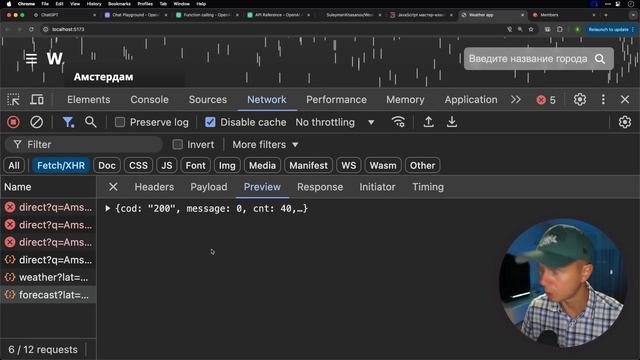Viewport: 640px width, 360px height.
Task: Expand the JSON preview object triangle
Action: coord(108,209)
